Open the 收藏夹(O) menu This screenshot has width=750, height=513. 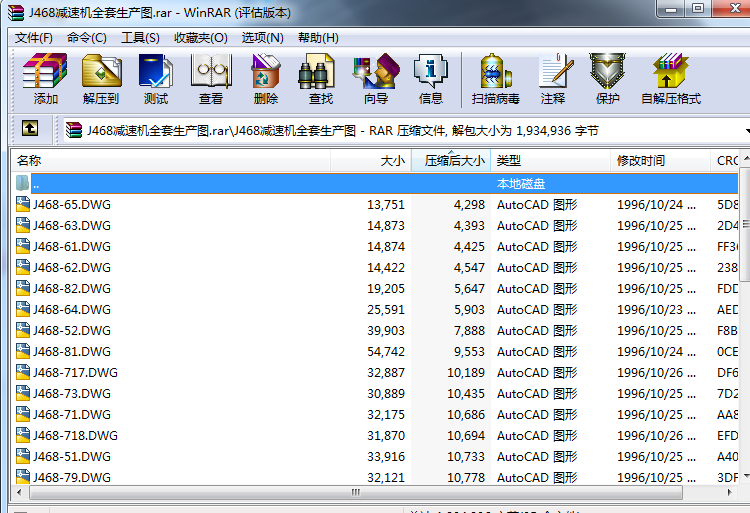click(x=200, y=37)
